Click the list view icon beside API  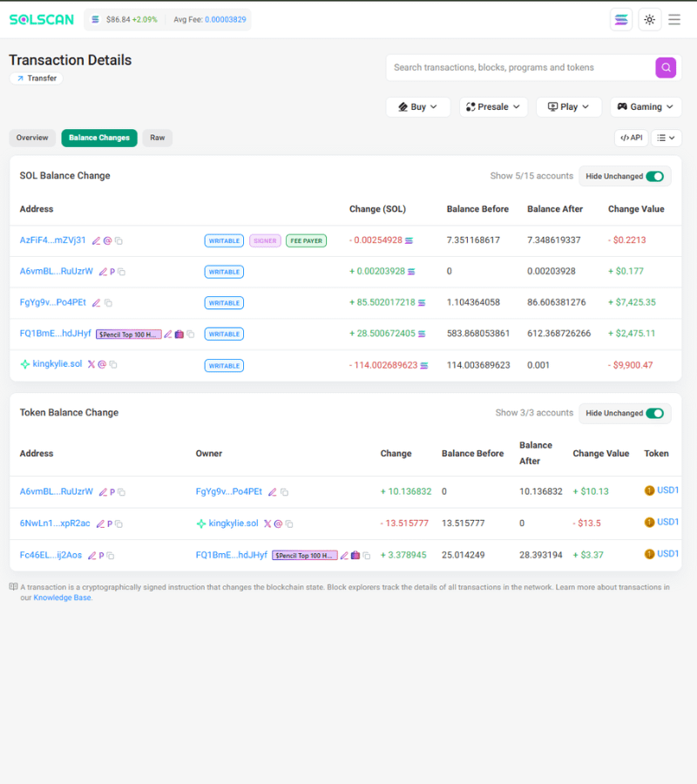(x=667, y=138)
